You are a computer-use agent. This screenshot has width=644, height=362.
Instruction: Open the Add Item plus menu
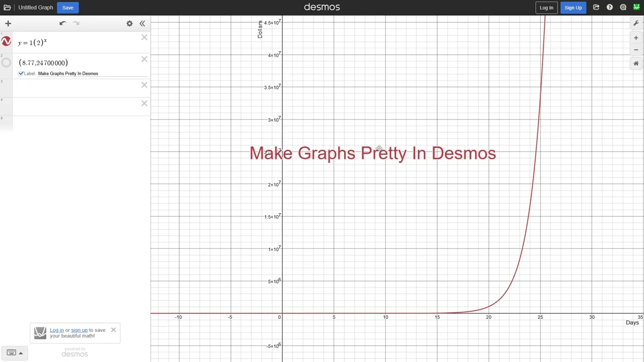click(x=8, y=24)
